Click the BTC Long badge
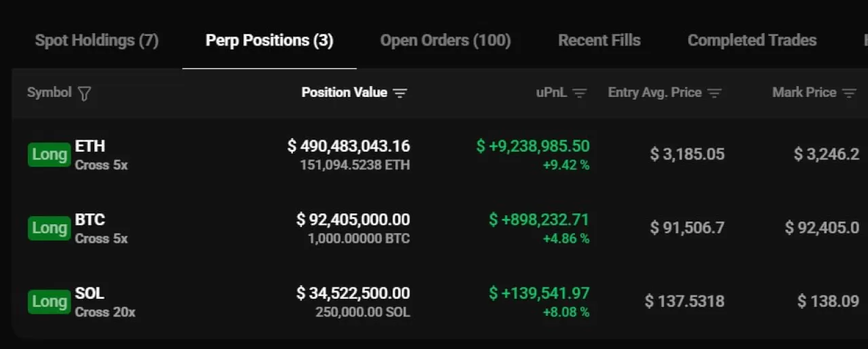This screenshot has width=868, height=349. point(50,228)
